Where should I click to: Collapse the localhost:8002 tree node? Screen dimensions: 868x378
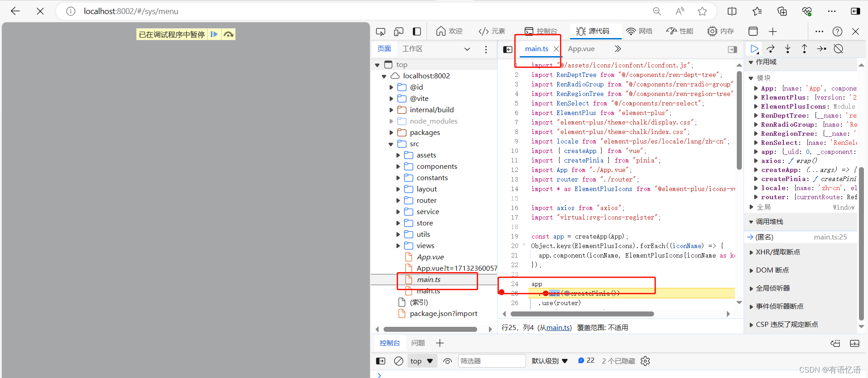[384, 76]
